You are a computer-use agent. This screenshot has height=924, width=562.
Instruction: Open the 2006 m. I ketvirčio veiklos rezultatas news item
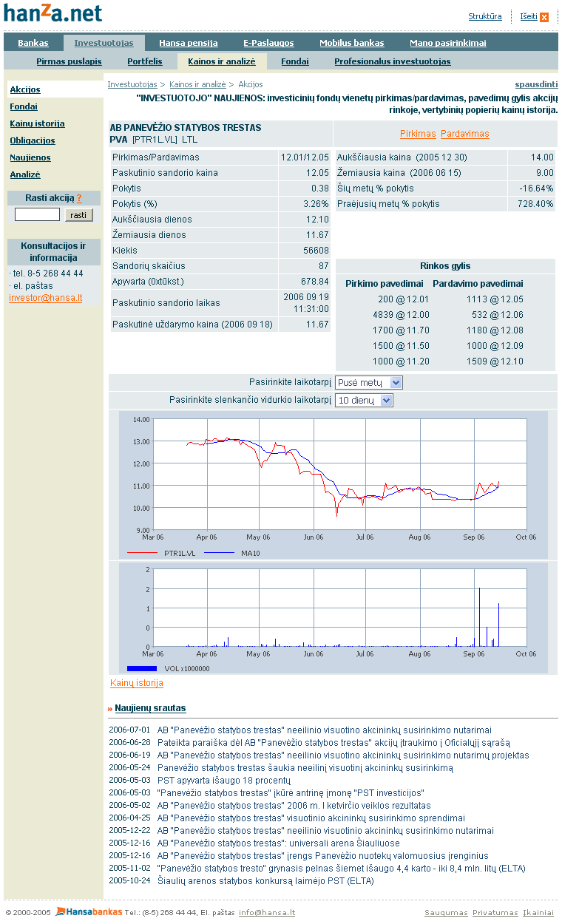click(294, 805)
